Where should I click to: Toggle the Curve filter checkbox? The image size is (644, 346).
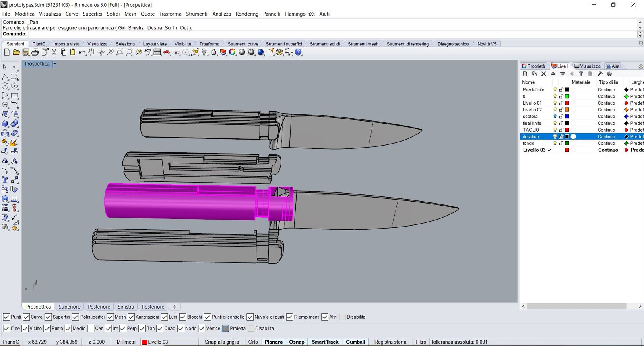coord(26,317)
